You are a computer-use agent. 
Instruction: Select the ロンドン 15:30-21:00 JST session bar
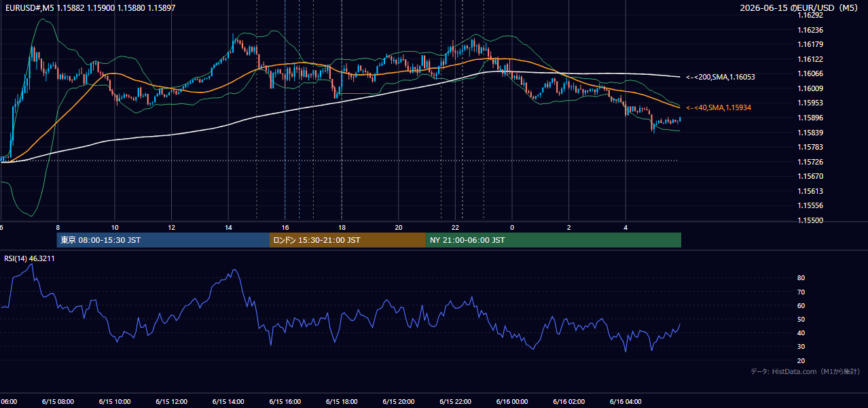click(x=348, y=240)
